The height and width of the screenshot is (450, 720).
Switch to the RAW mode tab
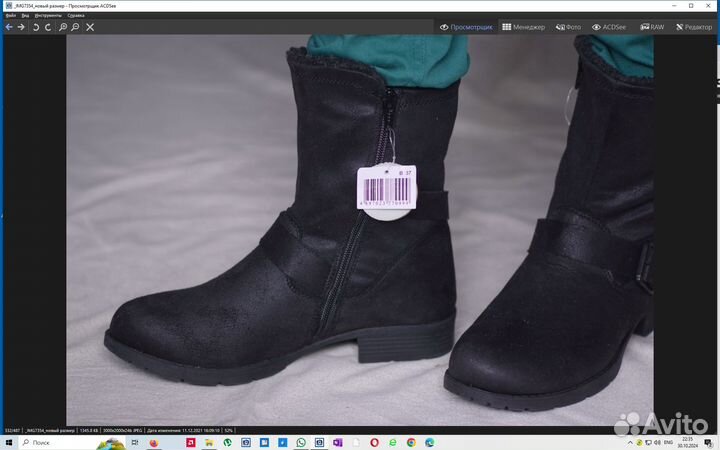coord(652,27)
